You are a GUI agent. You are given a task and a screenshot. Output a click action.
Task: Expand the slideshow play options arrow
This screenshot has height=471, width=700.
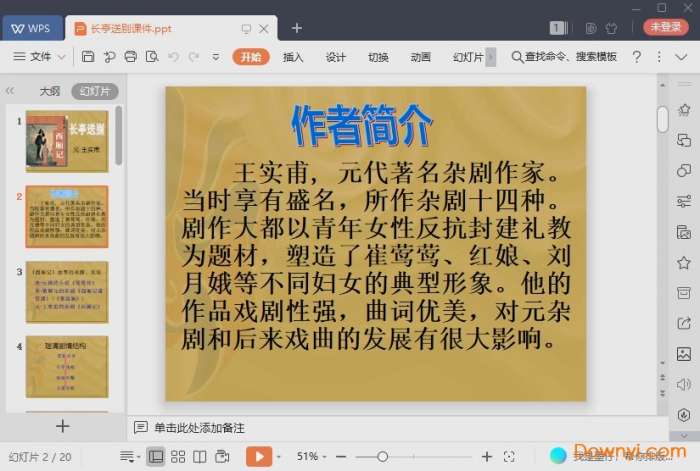point(279,457)
